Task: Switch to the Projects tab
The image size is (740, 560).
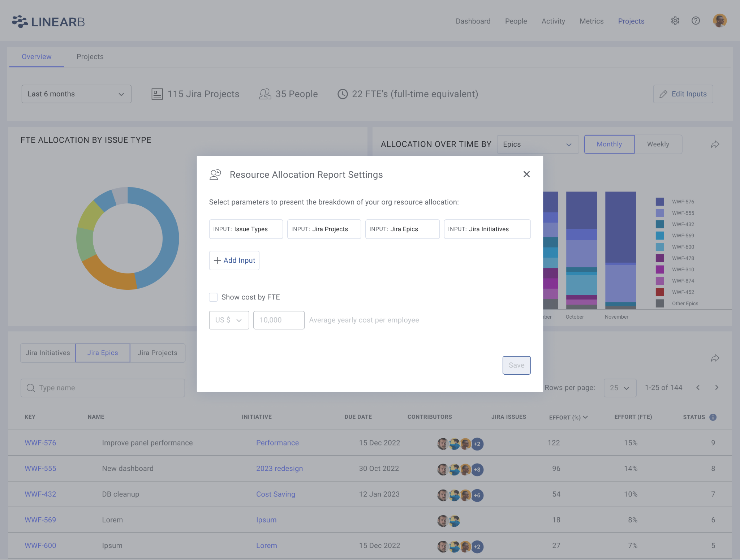Action: [90, 57]
